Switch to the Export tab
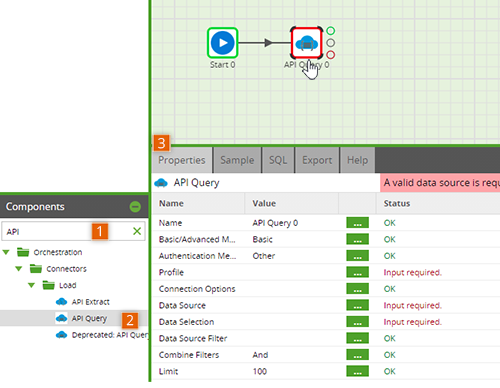The height and width of the screenshot is (388, 500). coord(317,160)
